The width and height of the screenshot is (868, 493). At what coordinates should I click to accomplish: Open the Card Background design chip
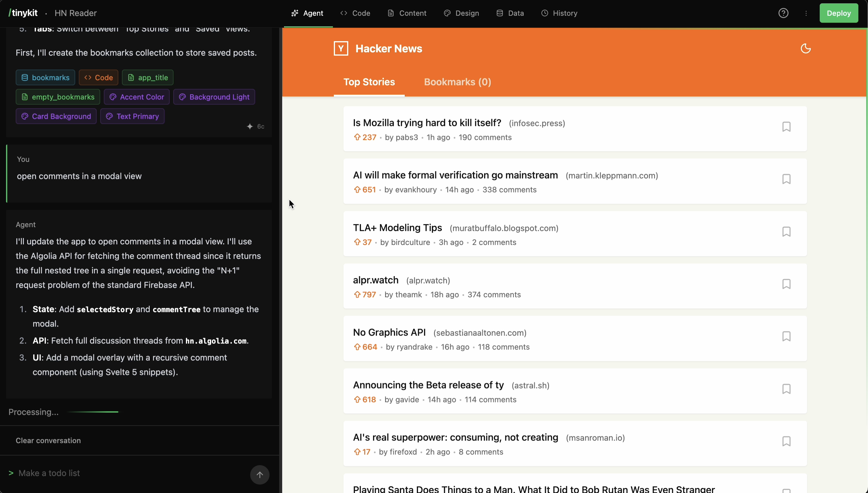tap(56, 116)
